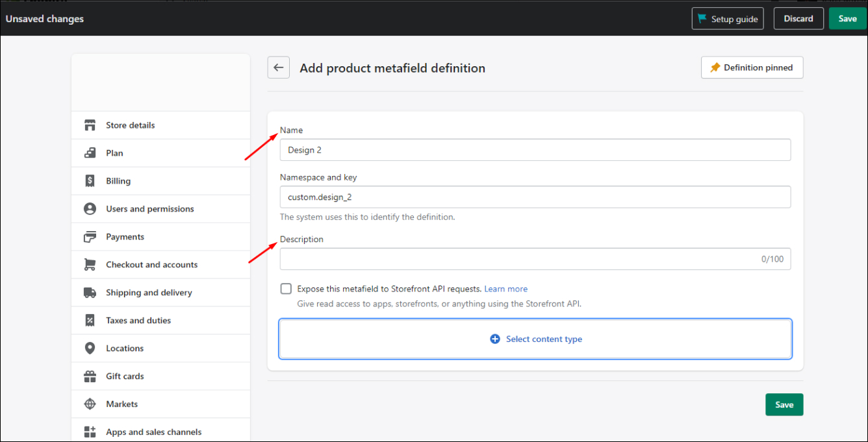The width and height of the screenshot is (868, 442).
Task: Click the Setup guide button
Action: 728,19
